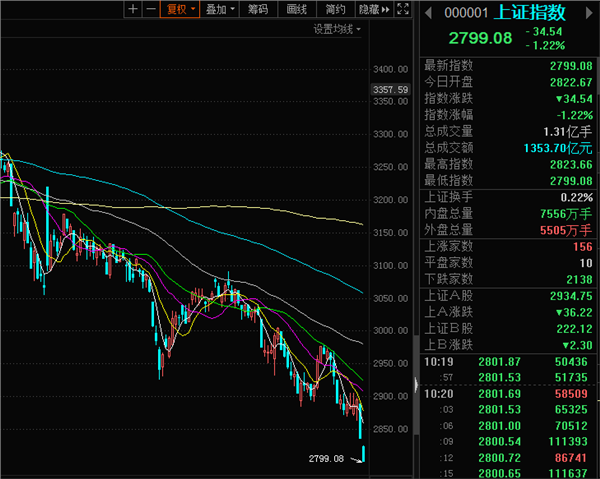Click the 2850.00 axis label
The height and width of the screenshot is (479, 600).
pos(390,429)
